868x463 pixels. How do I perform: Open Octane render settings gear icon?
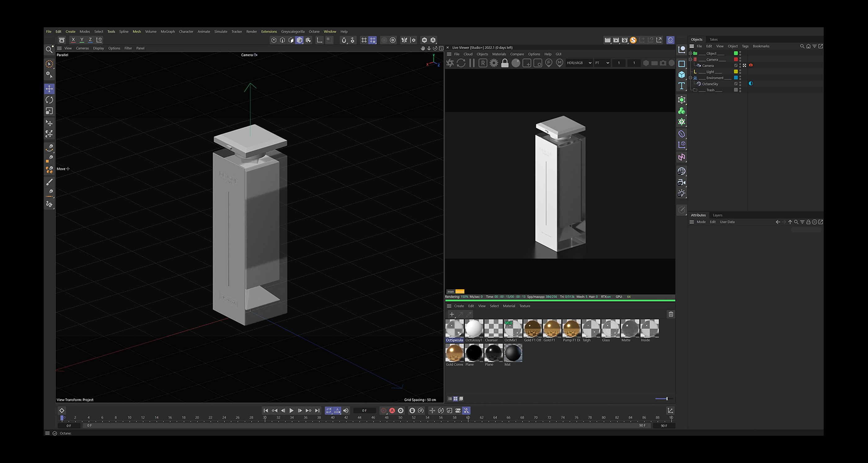click(x=494, y=63)
